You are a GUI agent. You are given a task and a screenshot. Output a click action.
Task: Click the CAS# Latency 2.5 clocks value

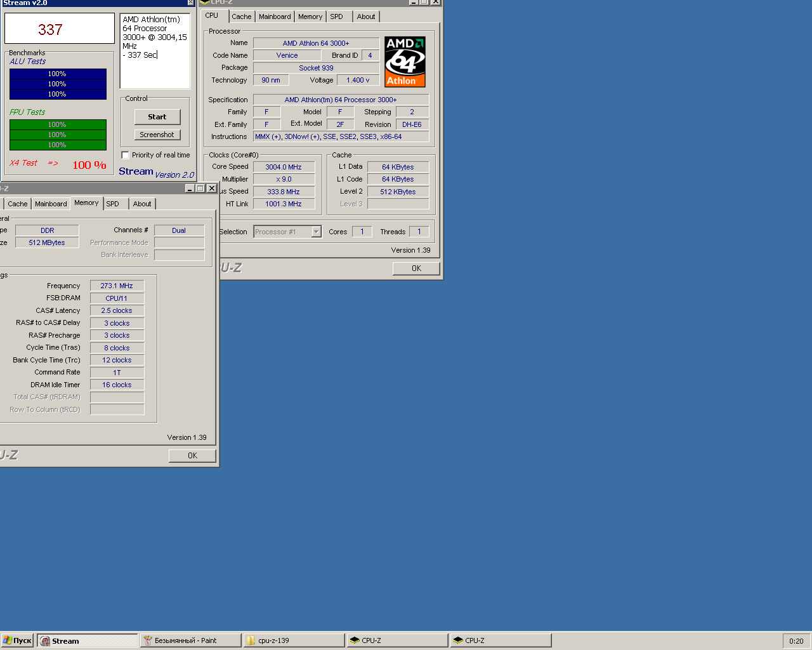click(x=117, y=310)
